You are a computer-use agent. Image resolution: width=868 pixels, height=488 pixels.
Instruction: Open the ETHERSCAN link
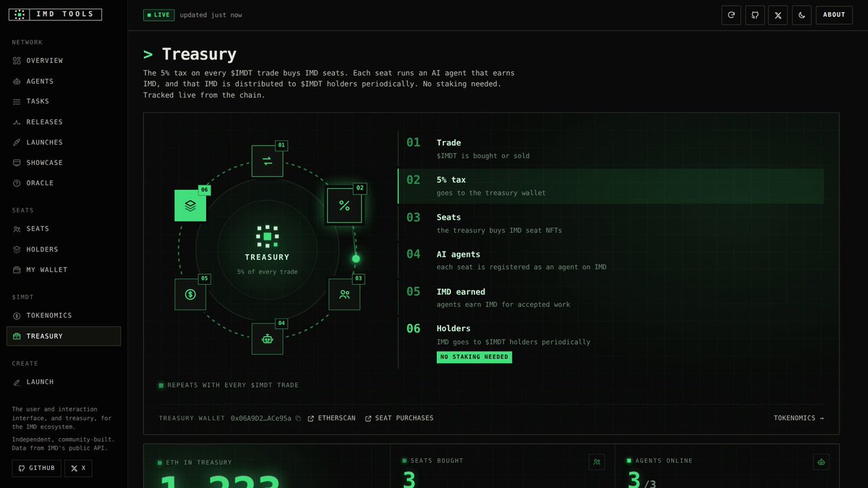331,419
